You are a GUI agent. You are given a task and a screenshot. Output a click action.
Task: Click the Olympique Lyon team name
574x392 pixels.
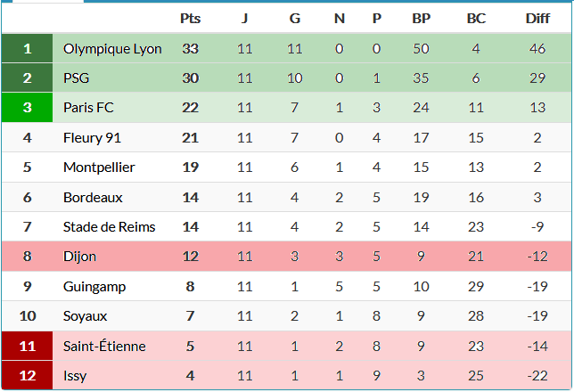(112, 49)
